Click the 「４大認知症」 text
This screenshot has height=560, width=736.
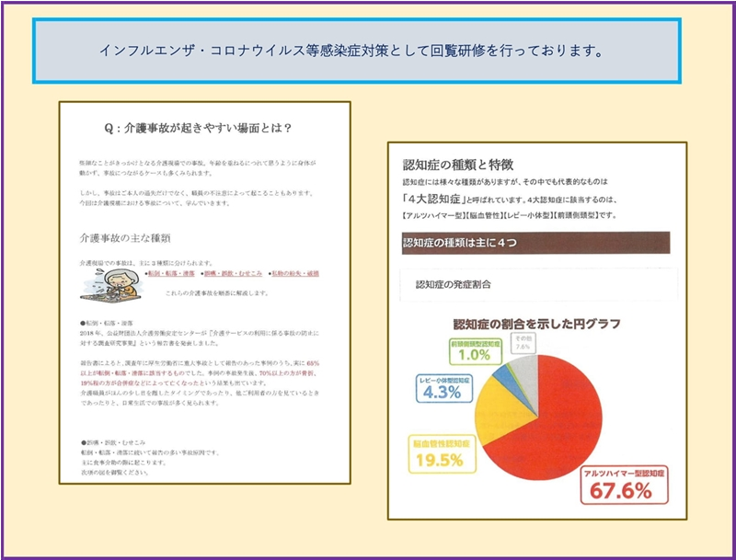434,199
